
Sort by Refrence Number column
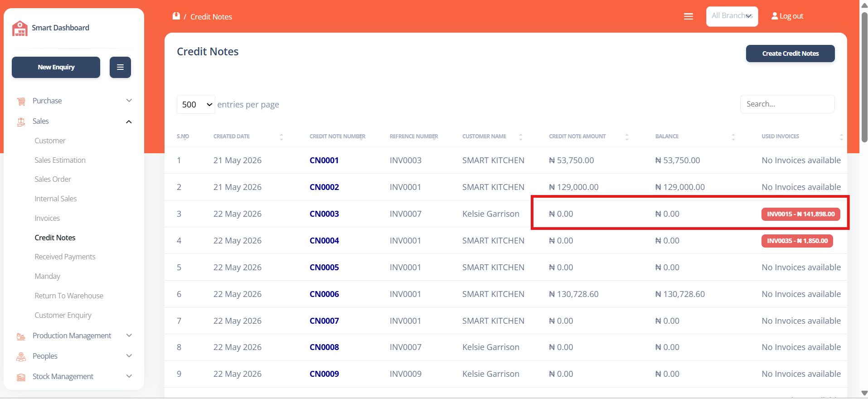click(414, 136)
